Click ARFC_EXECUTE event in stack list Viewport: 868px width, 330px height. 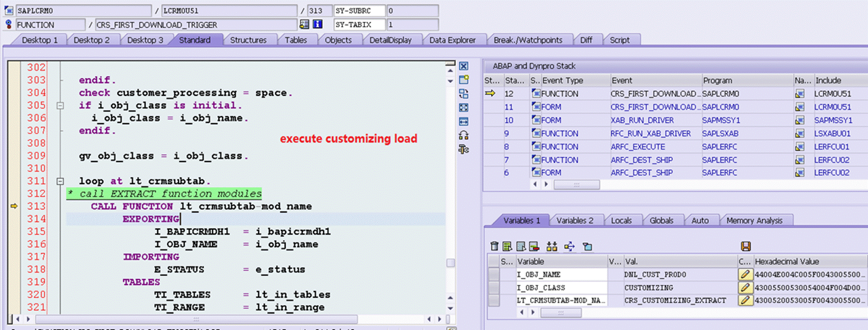pos(638,147)
